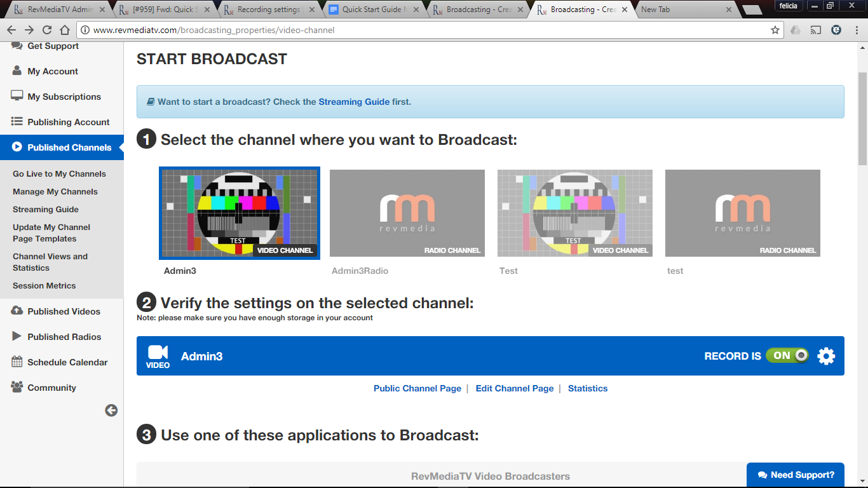Collapse the sidebar with the left-arrow circle icon
868x488 pixels.
[x=111, y=410]
